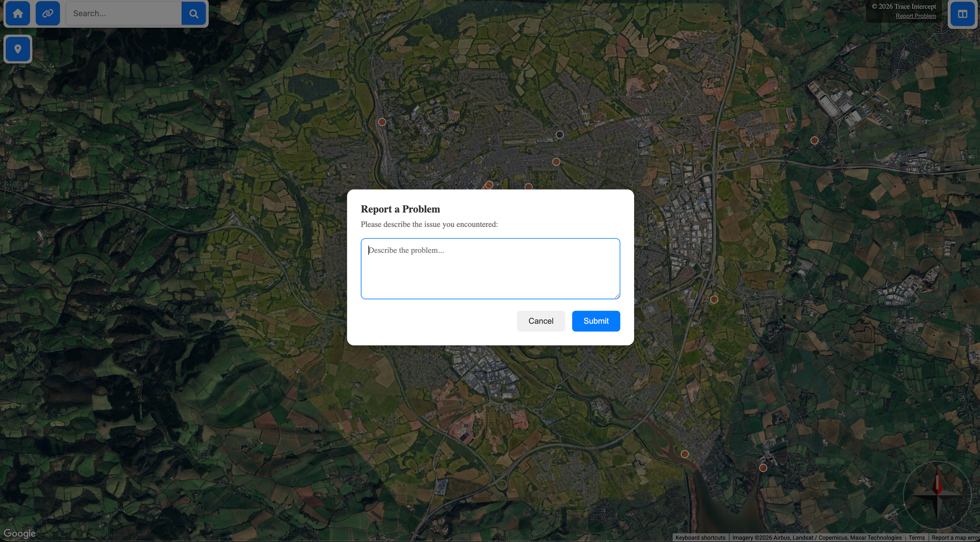Focus the Search text field

[x=124, y=14]
